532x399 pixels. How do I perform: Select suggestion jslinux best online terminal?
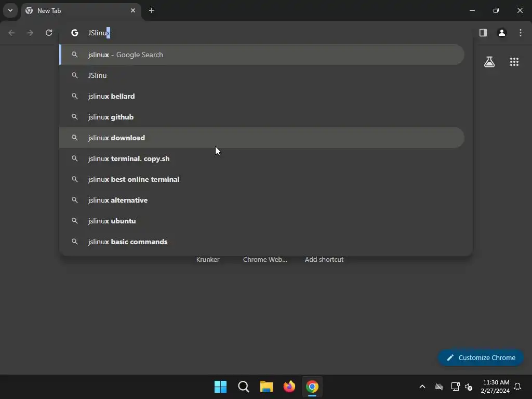(x=262, y=179)
